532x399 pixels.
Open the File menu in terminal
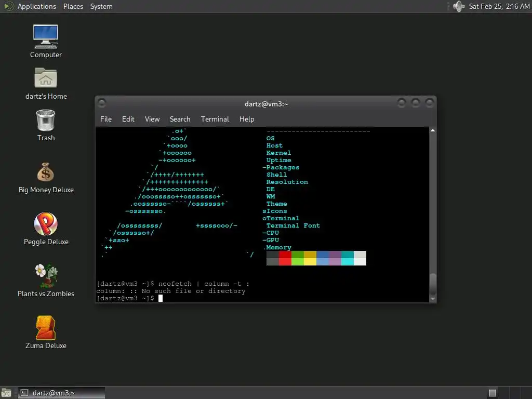click(106, 119)
